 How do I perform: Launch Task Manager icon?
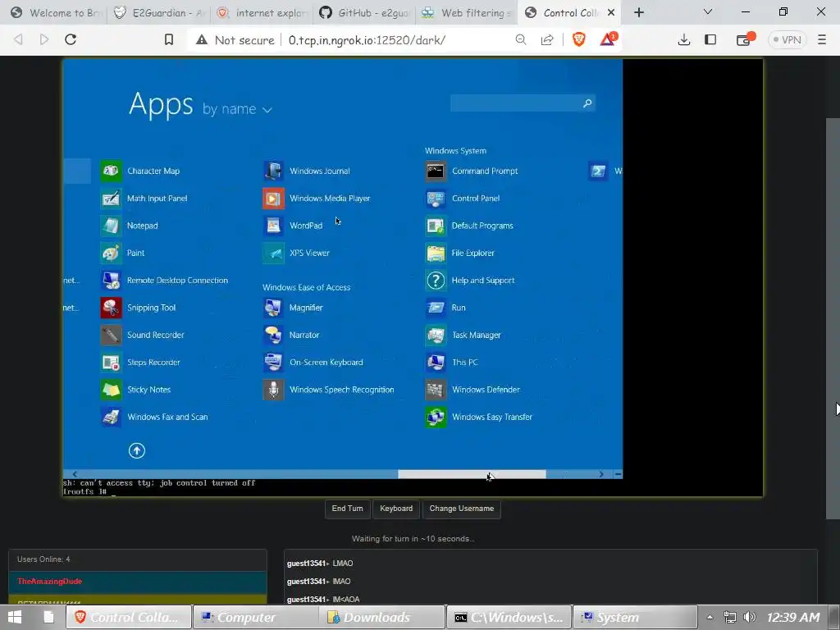click(x=436, y=335)
